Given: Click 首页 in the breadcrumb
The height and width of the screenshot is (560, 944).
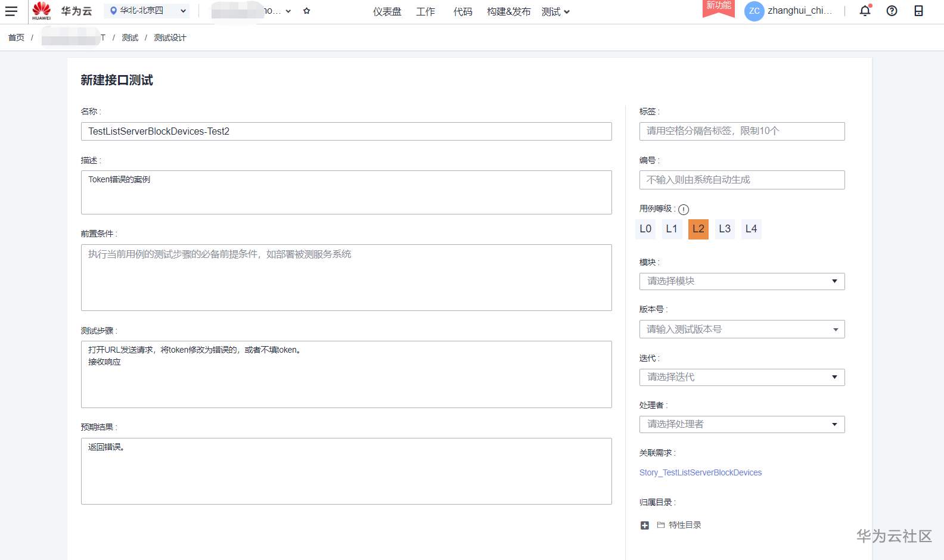Looking at the screenshot, I should click(16, 38).
